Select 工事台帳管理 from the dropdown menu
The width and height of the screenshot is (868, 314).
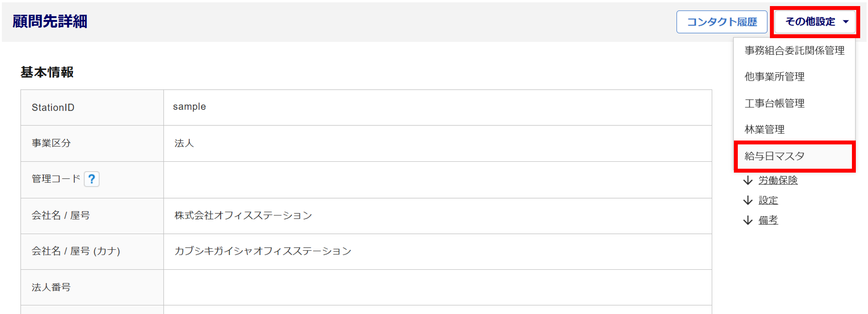774,103
